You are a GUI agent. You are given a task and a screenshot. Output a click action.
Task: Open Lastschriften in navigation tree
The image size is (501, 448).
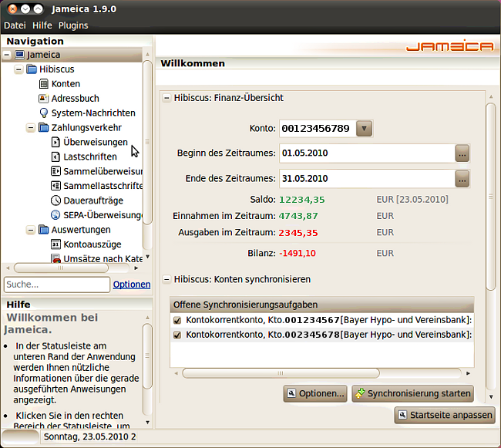[x=90, y=157]
